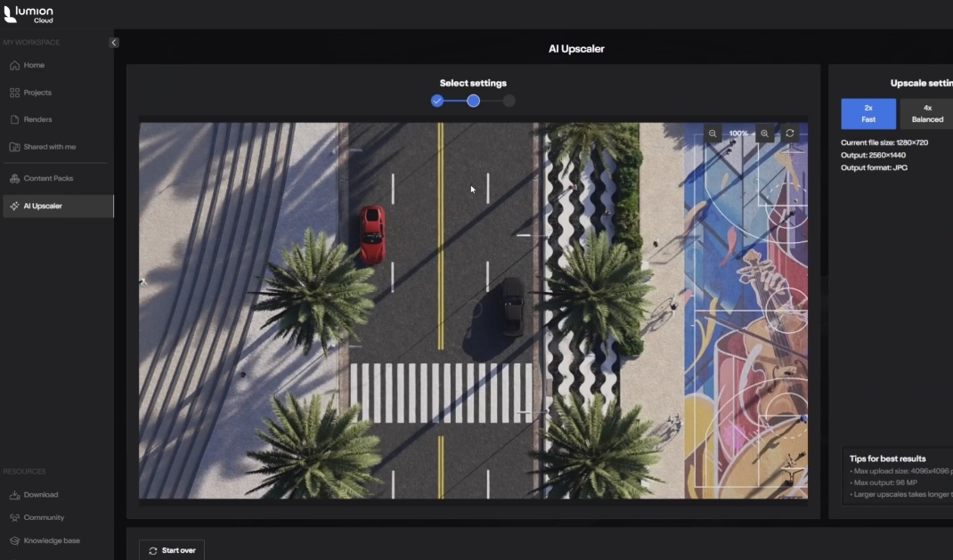
Task: Click the Lumion Cloud logo
Action: click(29, 14)
